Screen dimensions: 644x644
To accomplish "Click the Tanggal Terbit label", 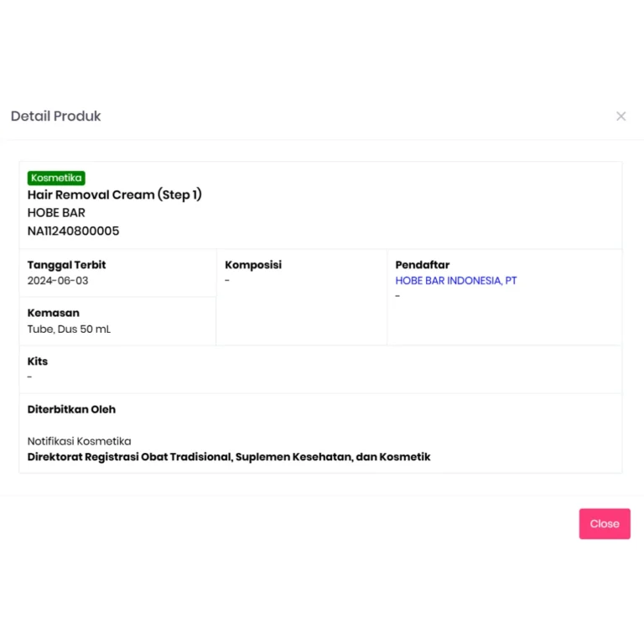I will pyautogui.click(x=66, y=265).
